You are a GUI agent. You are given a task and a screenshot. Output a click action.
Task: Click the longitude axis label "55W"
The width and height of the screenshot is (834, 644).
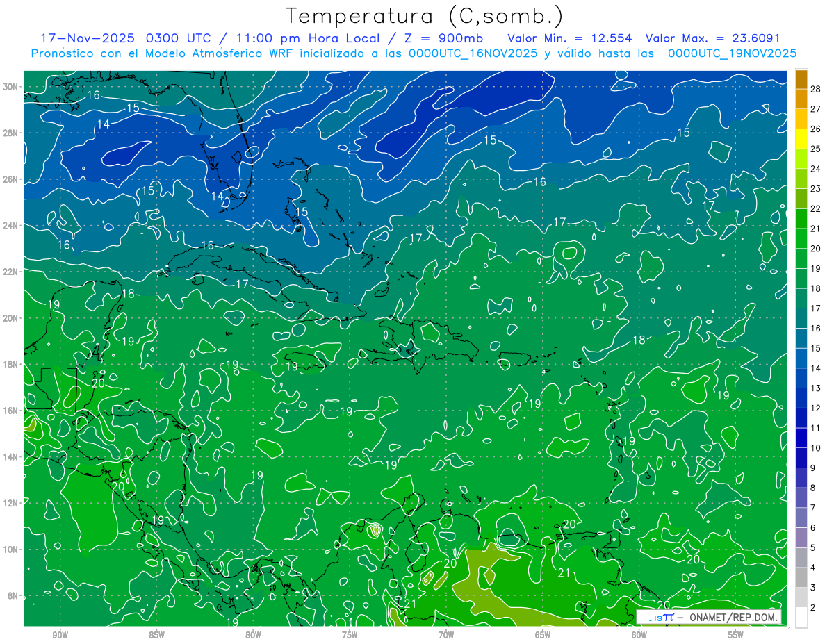point(736,634)
